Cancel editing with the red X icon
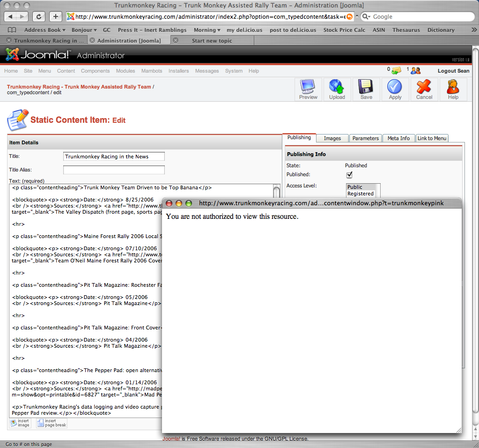The image size is (479, 448). 424,89
